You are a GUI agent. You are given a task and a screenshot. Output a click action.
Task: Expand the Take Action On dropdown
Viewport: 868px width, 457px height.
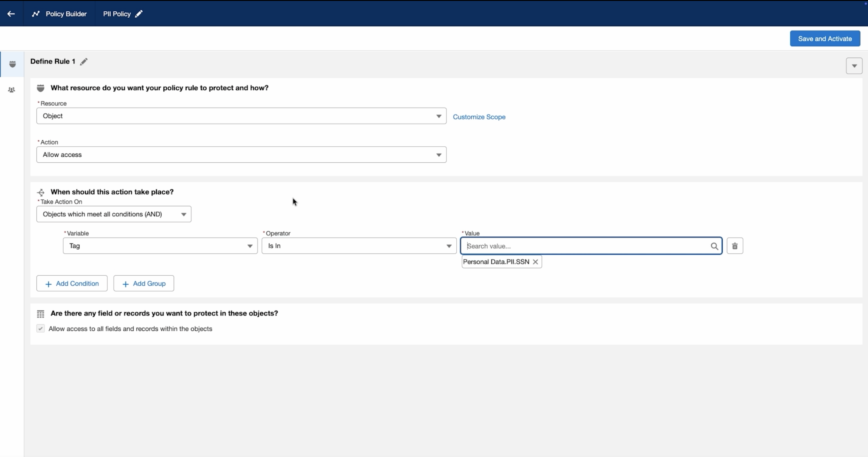tap(114, 214)
